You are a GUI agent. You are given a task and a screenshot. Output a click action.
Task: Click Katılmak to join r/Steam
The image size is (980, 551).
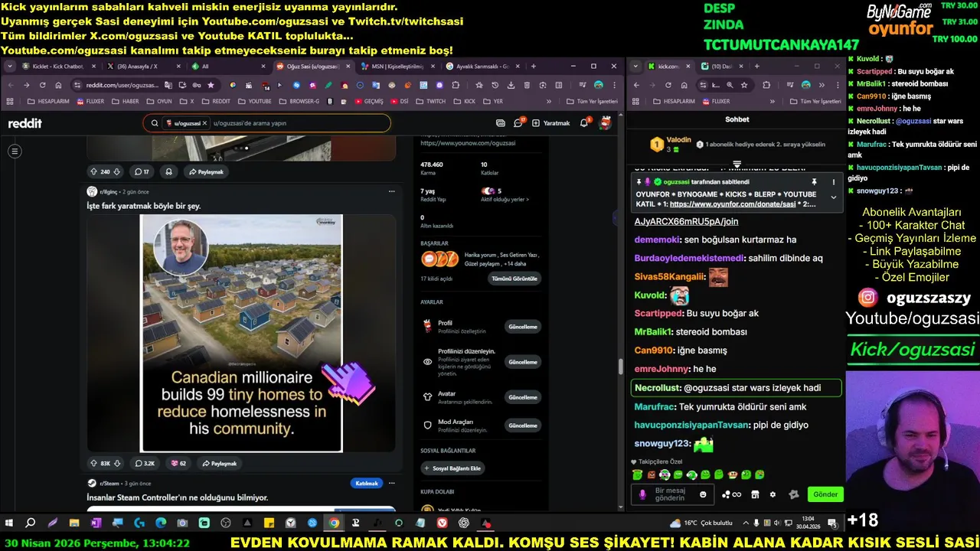[x=367, y=483]
